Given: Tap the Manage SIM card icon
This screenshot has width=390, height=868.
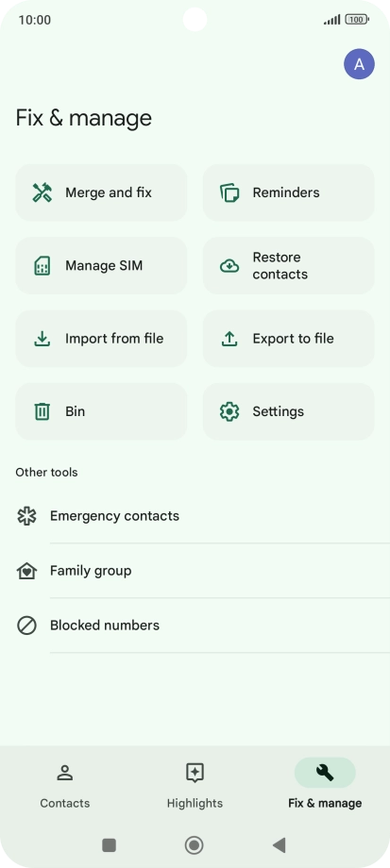Looking at the screenshot, I should [x=42, y=266].
